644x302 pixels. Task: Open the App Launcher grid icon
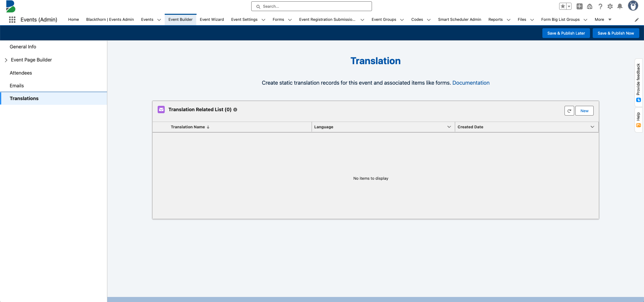click(12, 19)
